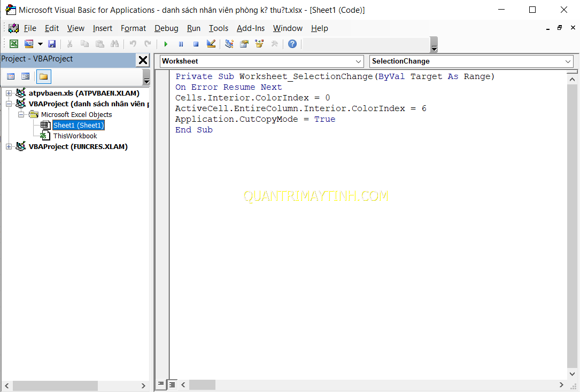Open the Toolbox icon
The image size is (580, 392).
pyautogui.click(x=274, y=44)
